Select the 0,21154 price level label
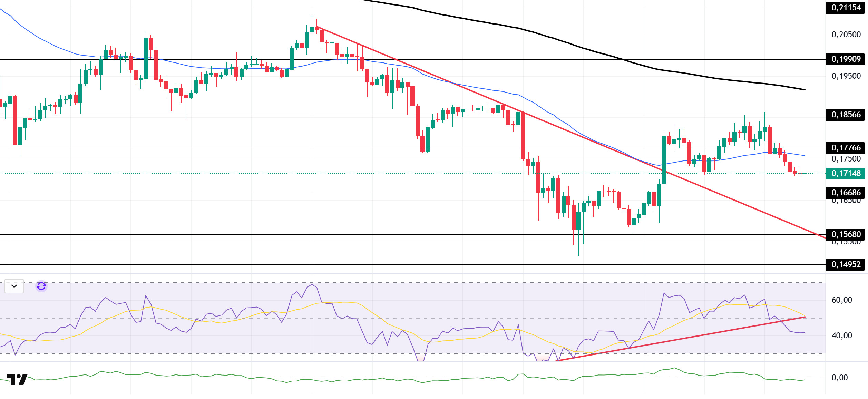This screenshot has width=868, height=399. (846, 8)
